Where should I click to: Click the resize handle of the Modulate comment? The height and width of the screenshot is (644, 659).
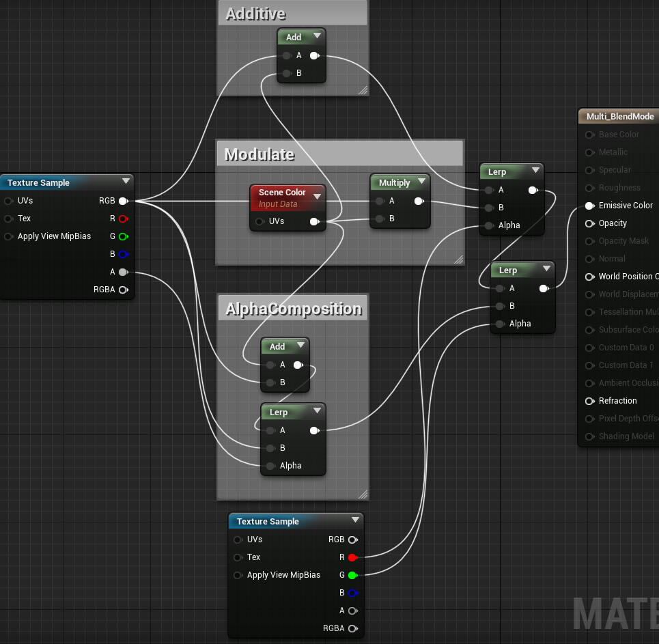(458, 260)
